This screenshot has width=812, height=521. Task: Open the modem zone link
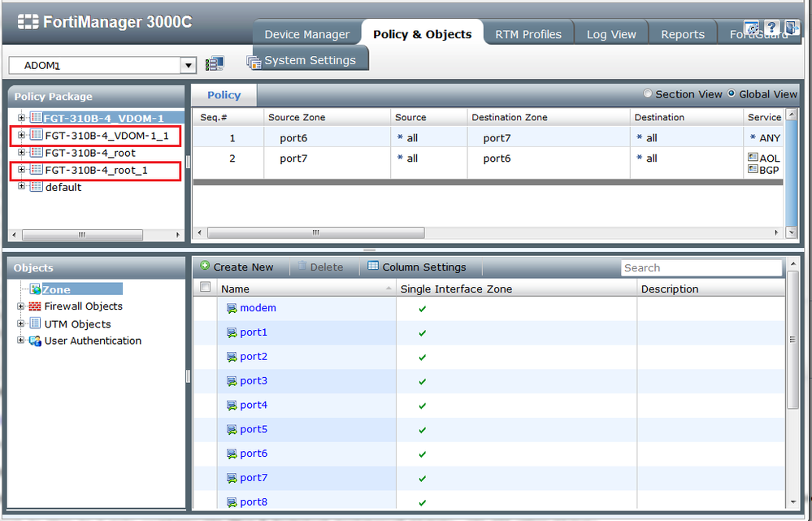click(258, 308)
